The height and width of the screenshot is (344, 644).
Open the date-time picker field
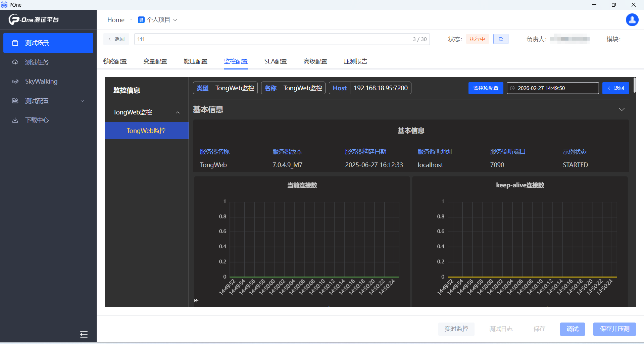[552, 88]
